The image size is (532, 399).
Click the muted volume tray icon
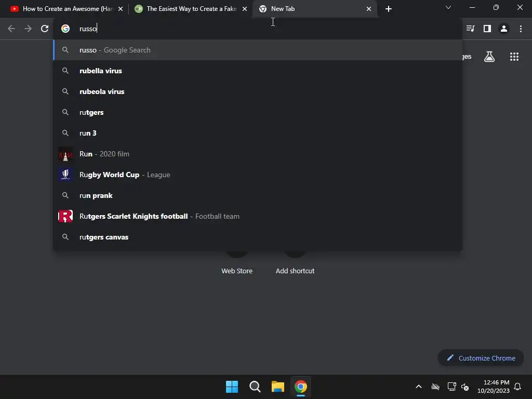pos(465,387)
